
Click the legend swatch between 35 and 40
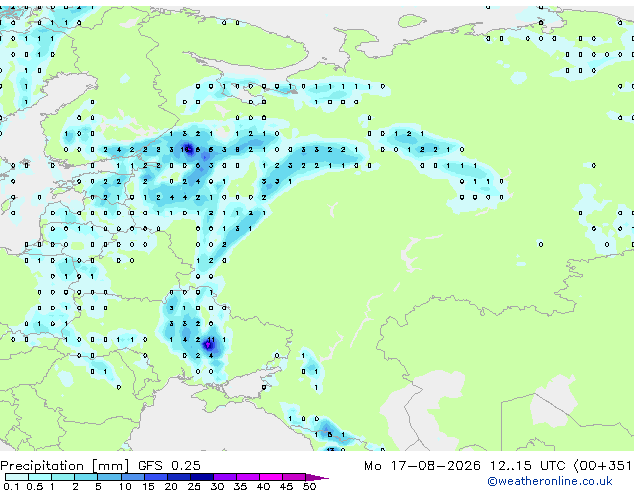tap(247, 477)
